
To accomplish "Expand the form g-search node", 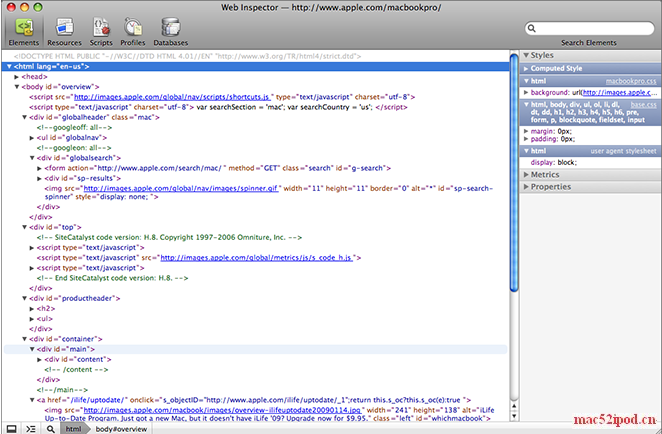I will tap(39, 168).
